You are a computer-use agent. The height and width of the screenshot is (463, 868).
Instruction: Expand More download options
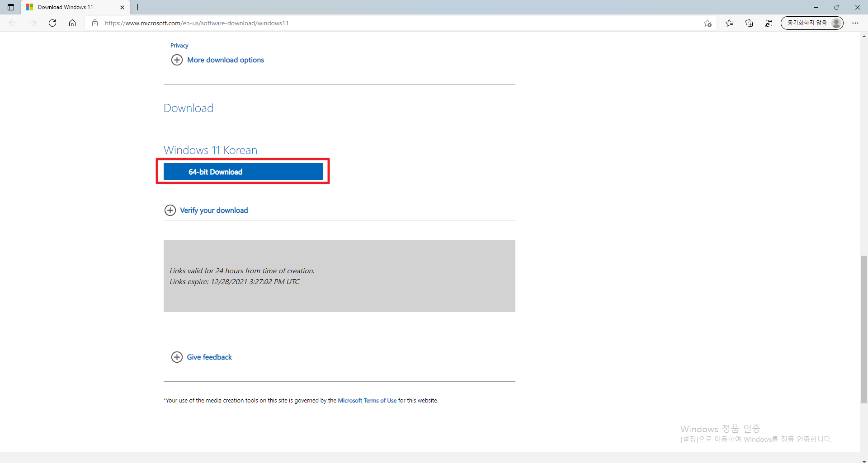(x=217, y=60)
